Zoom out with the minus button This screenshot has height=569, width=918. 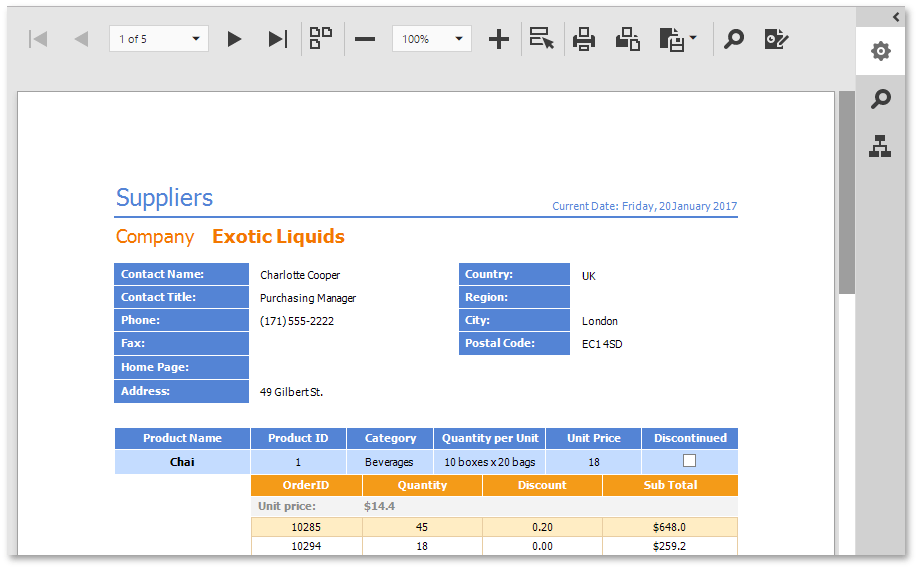click(365, 39)
